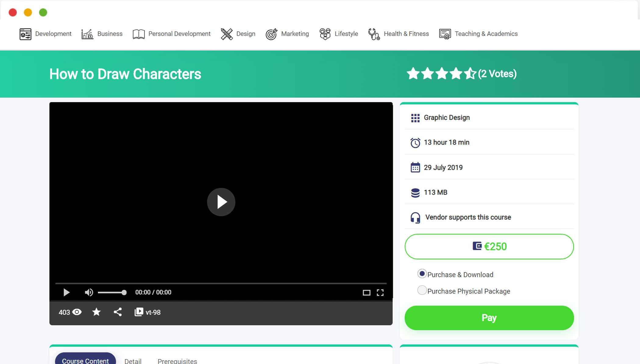Open the Business menu label

click(x=110, y=34)
